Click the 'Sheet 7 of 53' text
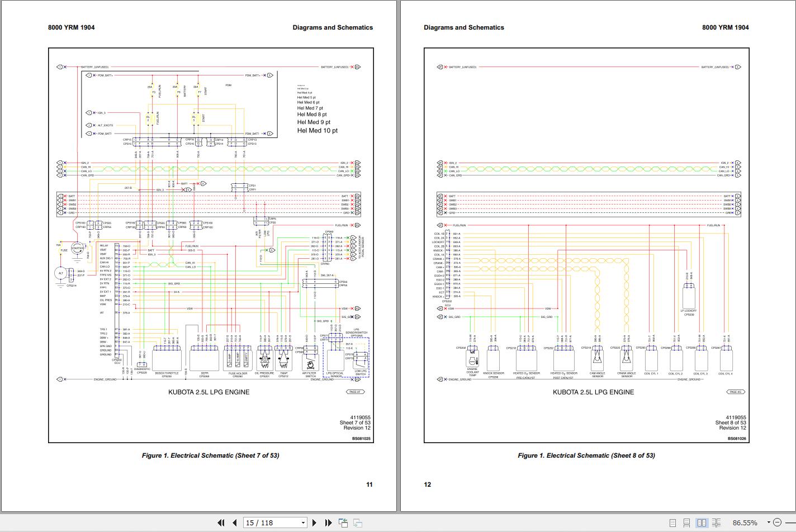 click(355, 423)
